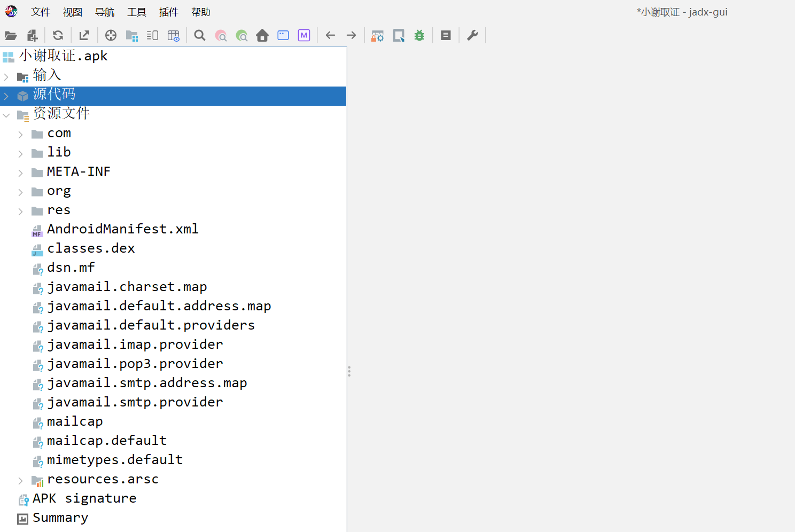Open the 文件 menu

[41, 12]
